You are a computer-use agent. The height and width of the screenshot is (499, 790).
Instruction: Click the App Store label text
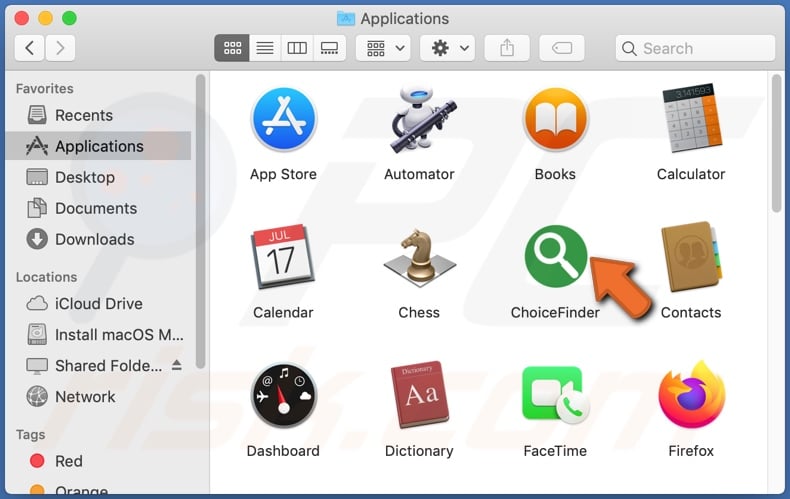(x=283, y=174)
